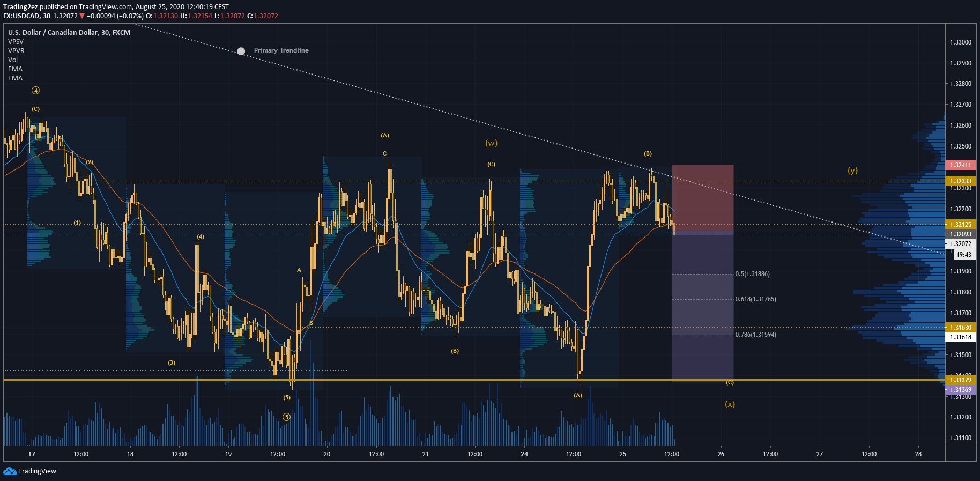Click the (5) wave label below low
The width and height of the screenshot is (980, 481).
tap(287, 398)
